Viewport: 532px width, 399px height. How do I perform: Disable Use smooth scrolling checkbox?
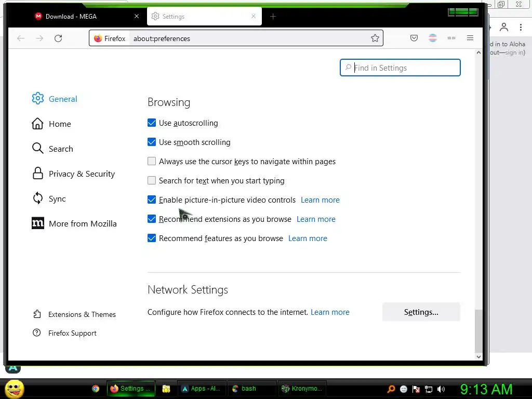152,142
